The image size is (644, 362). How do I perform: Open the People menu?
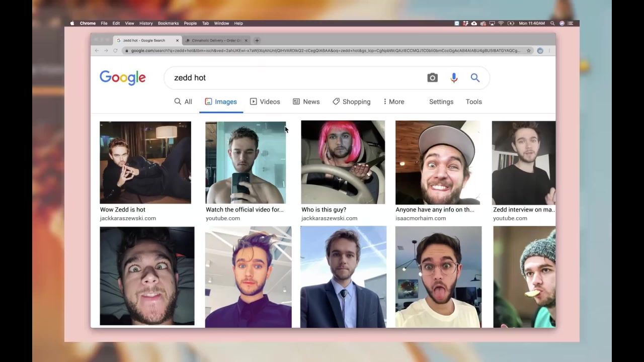click(x=190, y=23)
